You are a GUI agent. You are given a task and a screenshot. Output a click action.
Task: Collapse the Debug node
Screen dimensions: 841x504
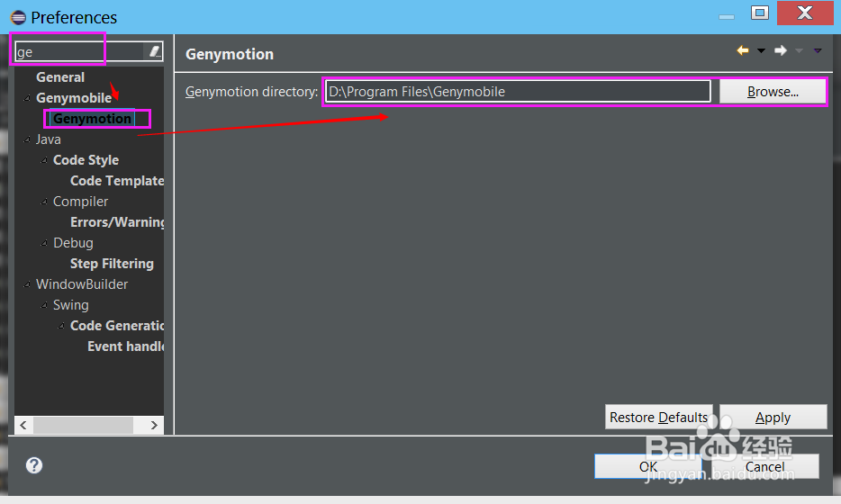point(44,243)
